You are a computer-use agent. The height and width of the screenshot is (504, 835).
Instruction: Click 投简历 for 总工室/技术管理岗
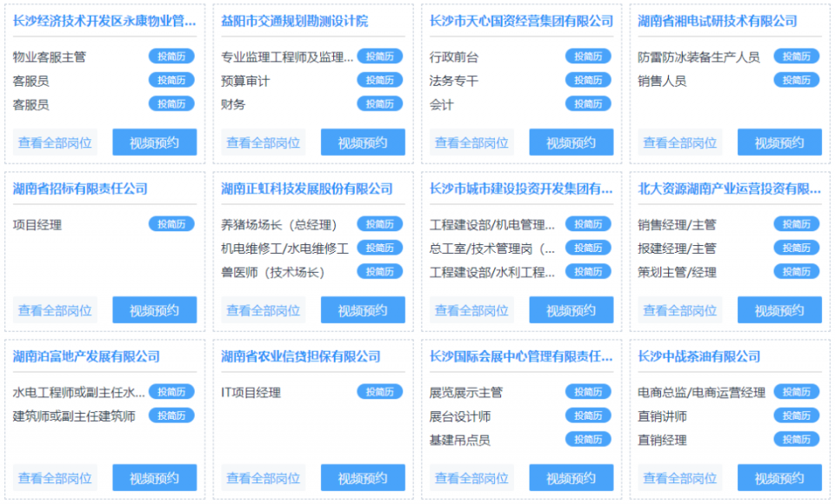(x=588, y=248)
